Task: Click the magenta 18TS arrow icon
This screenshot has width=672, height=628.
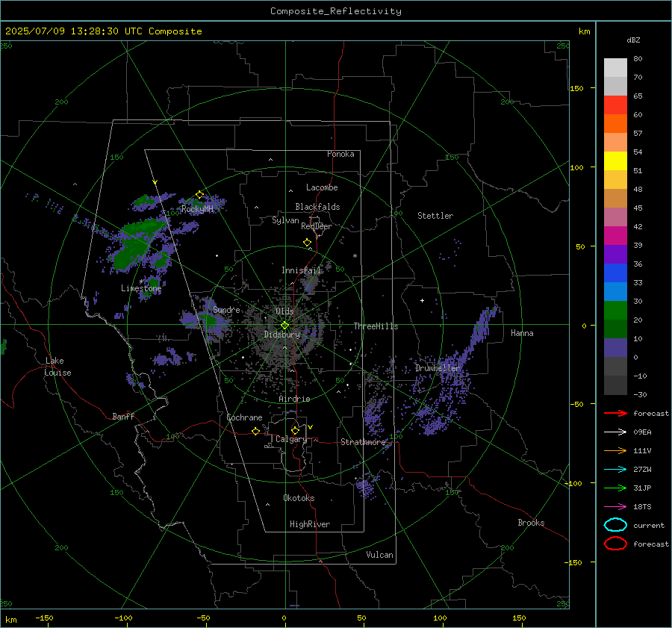Action: [615, 507]
